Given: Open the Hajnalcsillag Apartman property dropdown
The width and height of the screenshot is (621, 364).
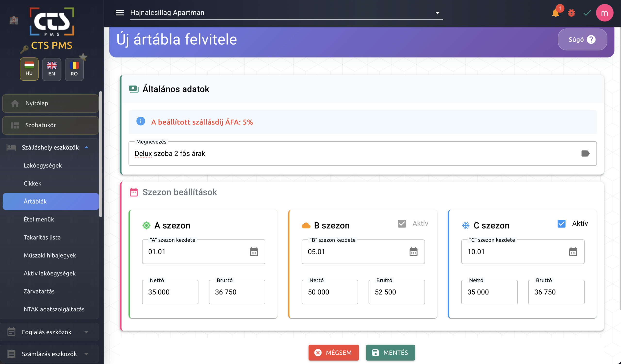Looking at the screenshot, I should [x=286, y=13].
